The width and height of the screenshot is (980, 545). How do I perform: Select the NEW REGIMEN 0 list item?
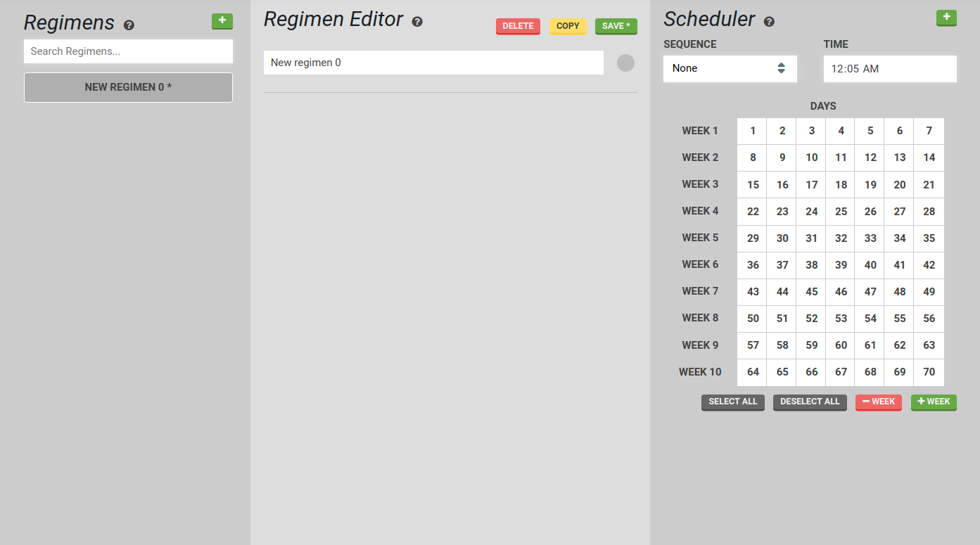pyautogui.click(x=128, y=87)
